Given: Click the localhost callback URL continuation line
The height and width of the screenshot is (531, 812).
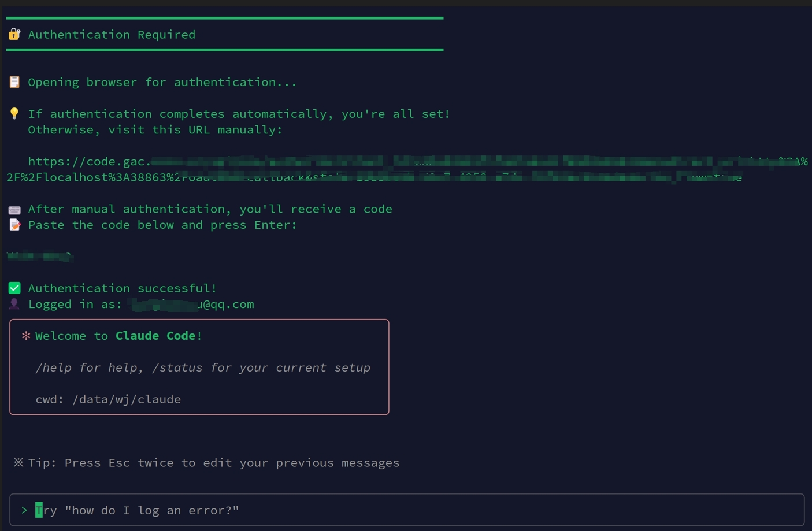Looking at the screenshot, I should tap(374, 177).
